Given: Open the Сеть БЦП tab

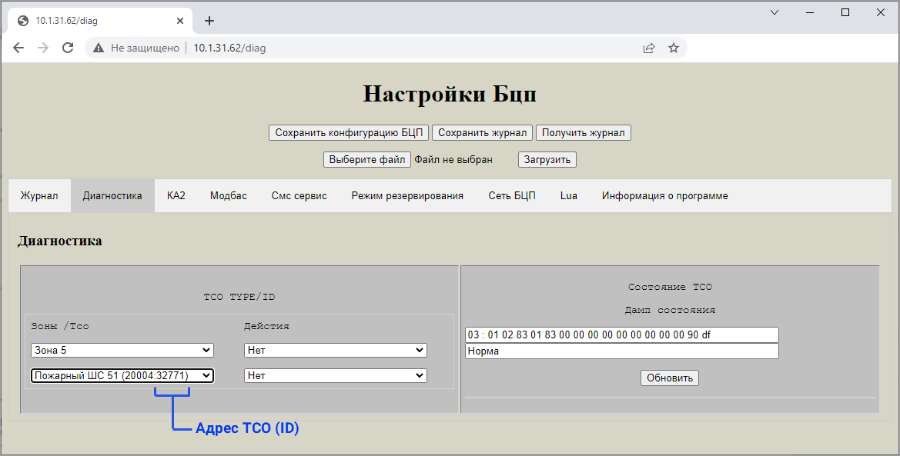Looking at the screenshot, I should (x=512, y=196).
